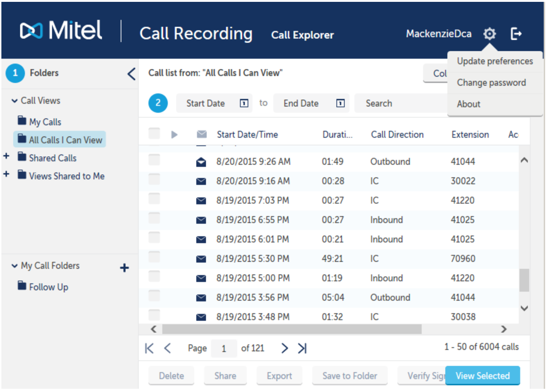Choose Change password menu item

(495, 83)
